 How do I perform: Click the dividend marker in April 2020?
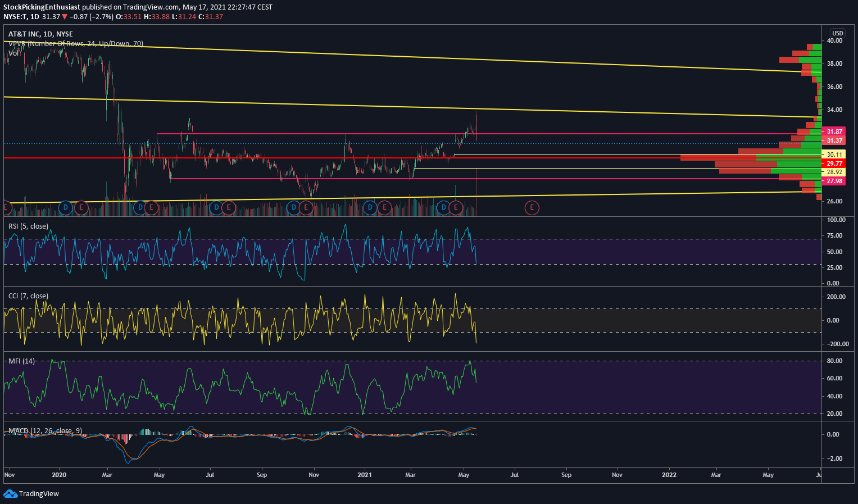pos(140,208)
